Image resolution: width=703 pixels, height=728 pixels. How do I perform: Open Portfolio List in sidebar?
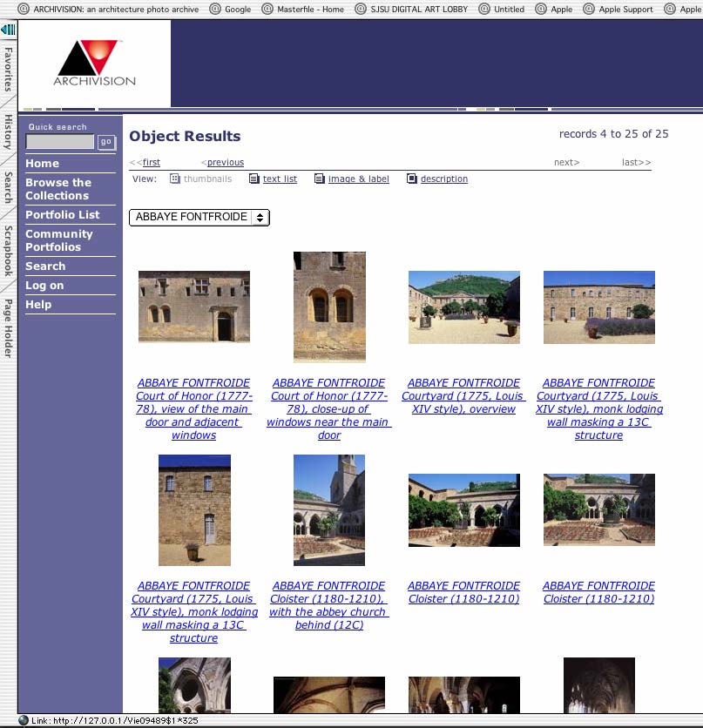point(62,215)
